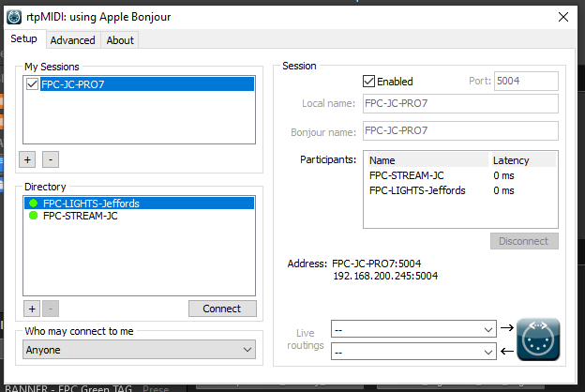The height and width of the screenshot is (392, 585).
Task: Uncheck the FPC-JC-PRO7 session checkbox
Action: pos(33,84)
